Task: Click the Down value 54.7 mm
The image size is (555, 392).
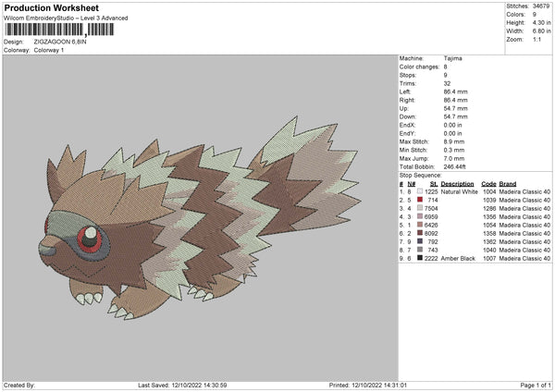Action: [455, 116]
